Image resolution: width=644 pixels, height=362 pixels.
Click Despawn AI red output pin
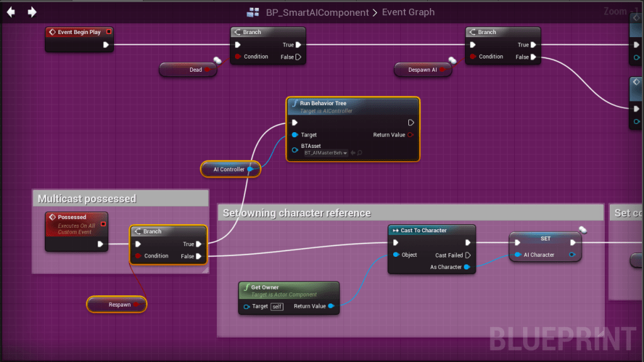442,70
